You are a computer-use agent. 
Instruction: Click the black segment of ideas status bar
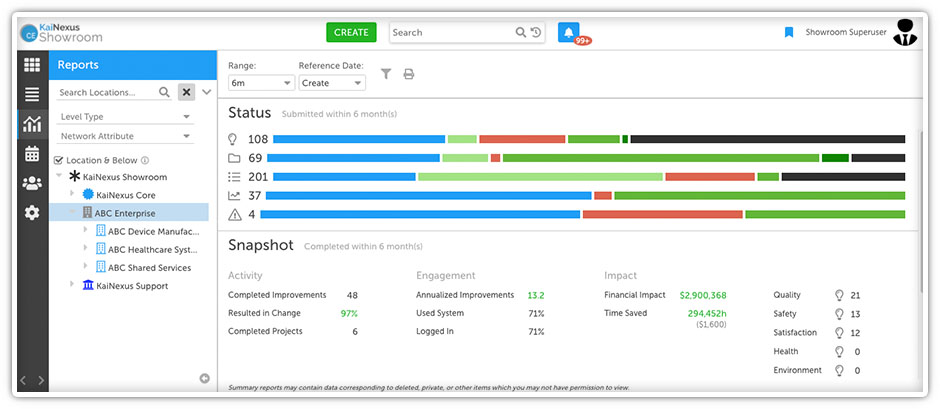click(767, 139)
